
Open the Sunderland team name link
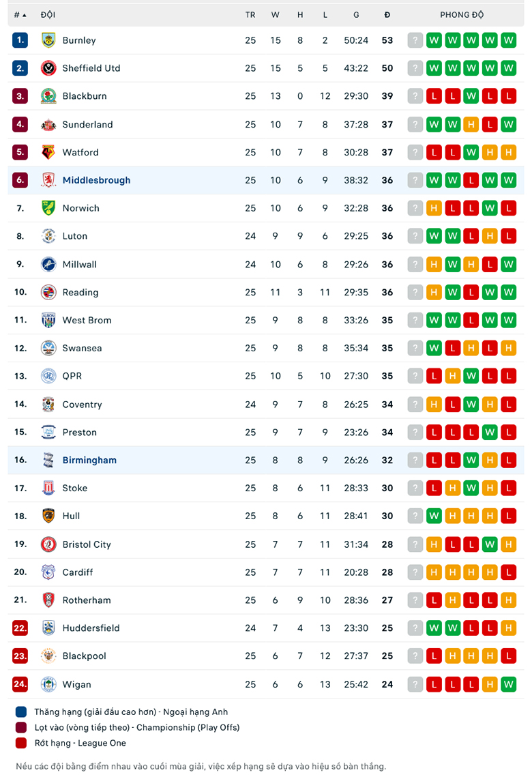87,124
